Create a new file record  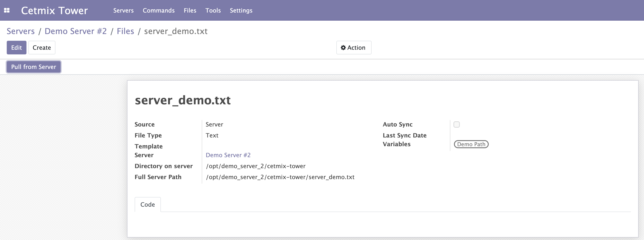tap(42, 48)
